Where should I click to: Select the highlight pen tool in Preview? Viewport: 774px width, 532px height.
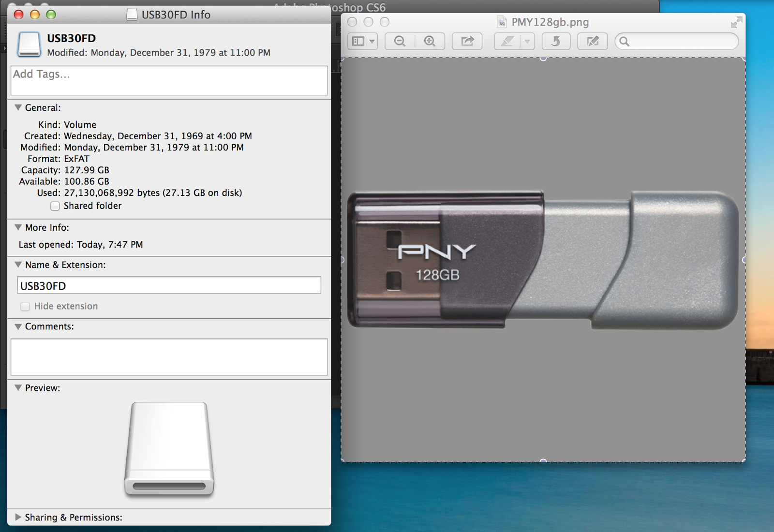(x=507, y=42)
